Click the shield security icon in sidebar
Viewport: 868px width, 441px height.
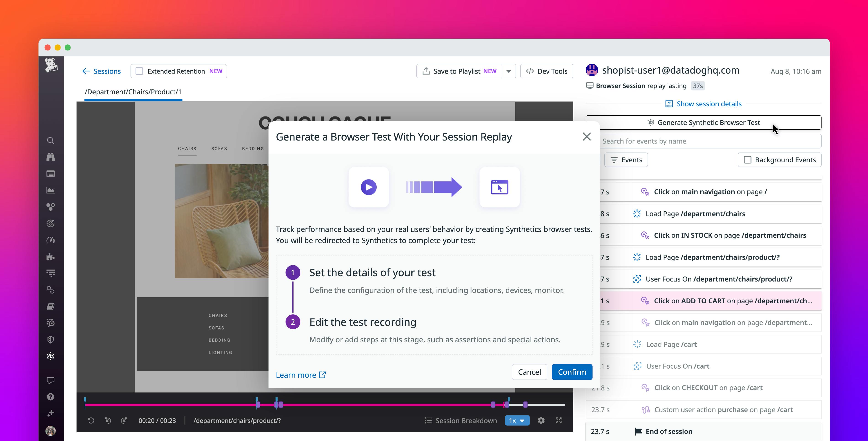click(x=50, y=340)
